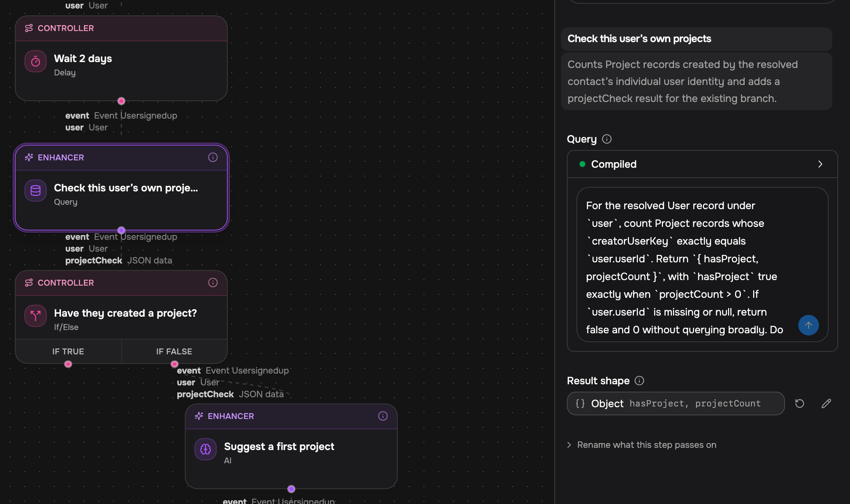Click the Object hasProject, projectCount field
This screenshot has width=850, height=504.
pos(676,403)
